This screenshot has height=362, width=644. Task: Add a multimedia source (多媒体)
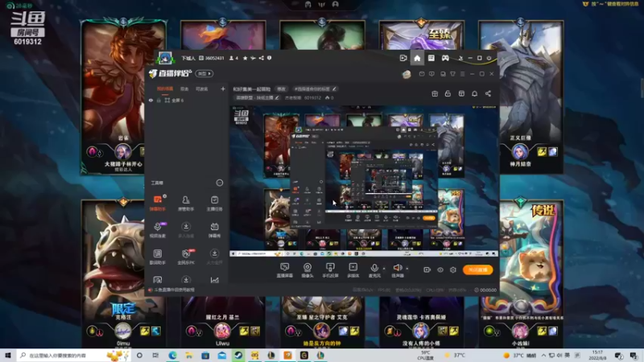click(x=353, y=270)
